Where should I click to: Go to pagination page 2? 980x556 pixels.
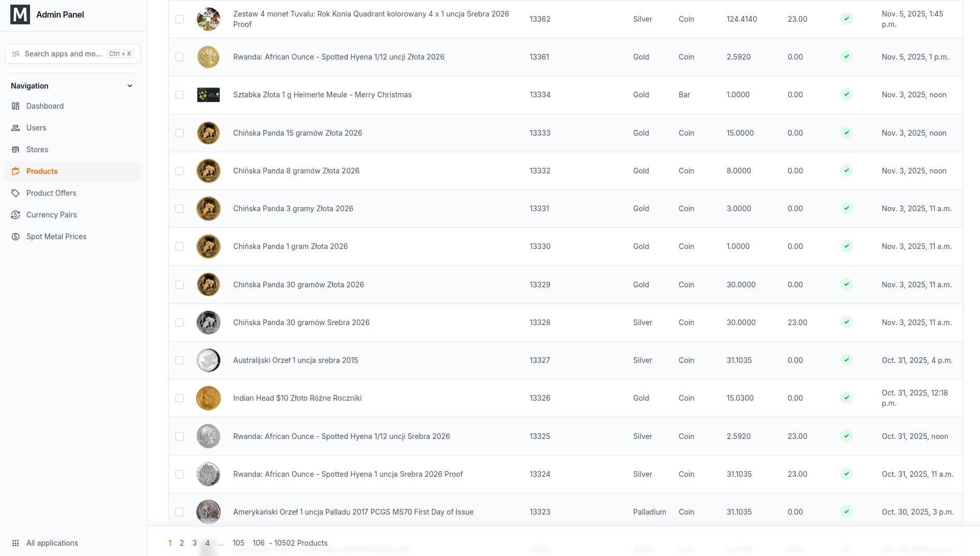182,543
